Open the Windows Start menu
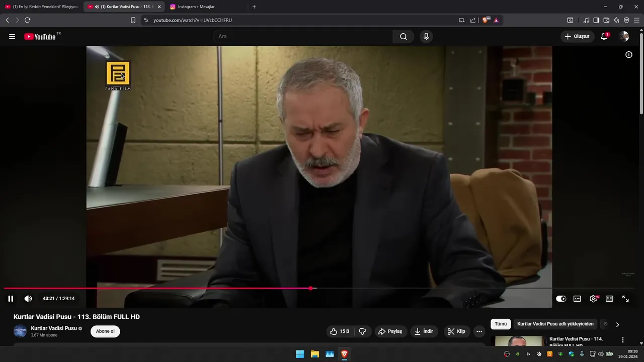Image resolution: width=644 pixels, height=362 pixels. 300,354
